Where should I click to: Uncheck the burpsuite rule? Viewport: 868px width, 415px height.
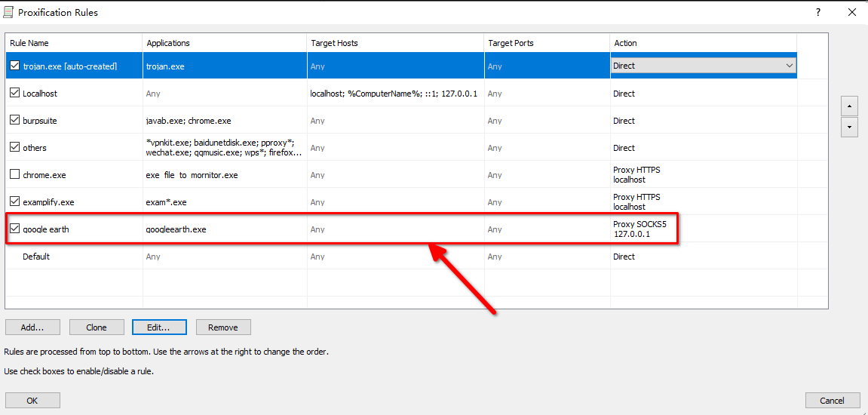[x=15, y=121]
